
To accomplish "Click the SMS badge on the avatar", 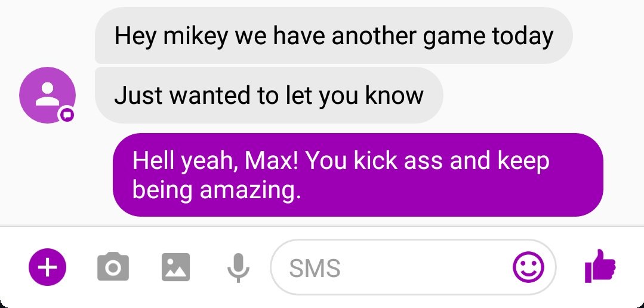I will (x=67, y=115).
